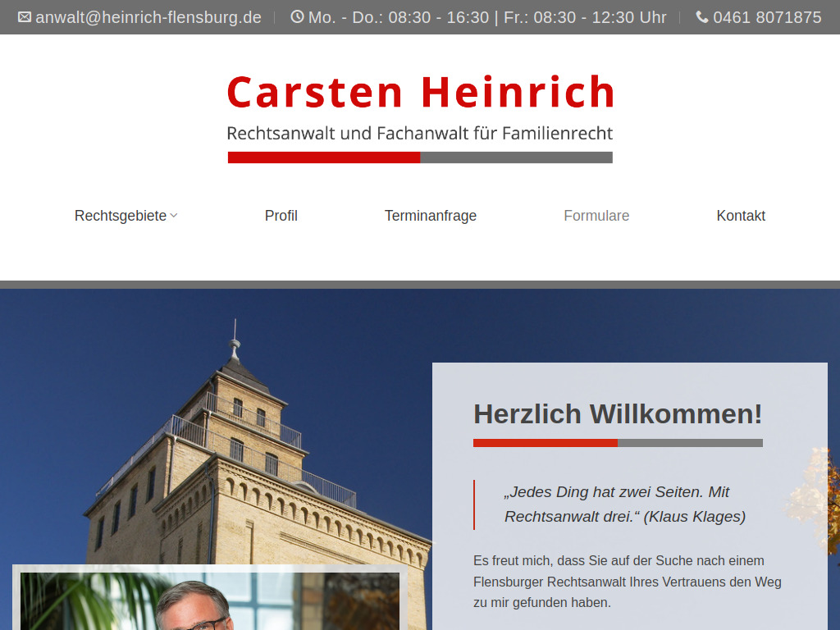Image resolution: width=840 pixels, height=630 pixels.
Task: Open the Terminanfrage page
Action: [x=431, y=216]
